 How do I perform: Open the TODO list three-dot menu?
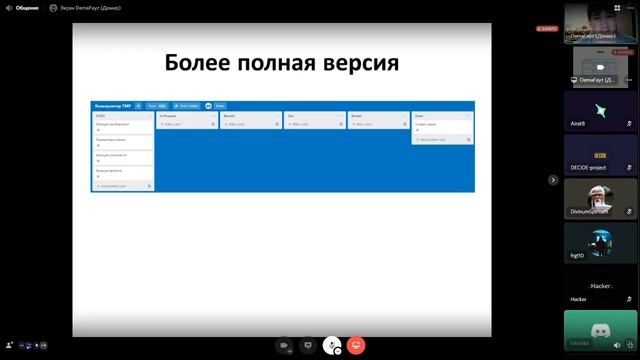149,116
